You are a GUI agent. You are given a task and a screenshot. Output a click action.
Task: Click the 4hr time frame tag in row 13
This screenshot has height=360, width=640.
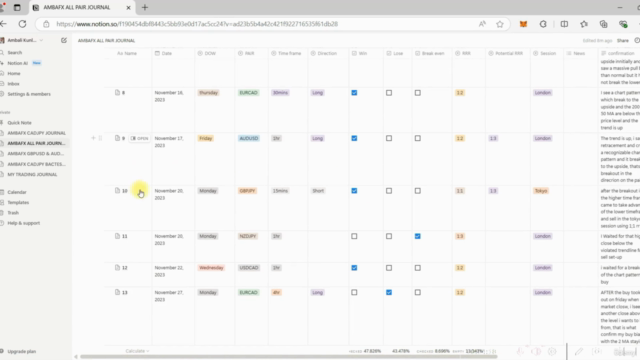(x=276, y=292)
